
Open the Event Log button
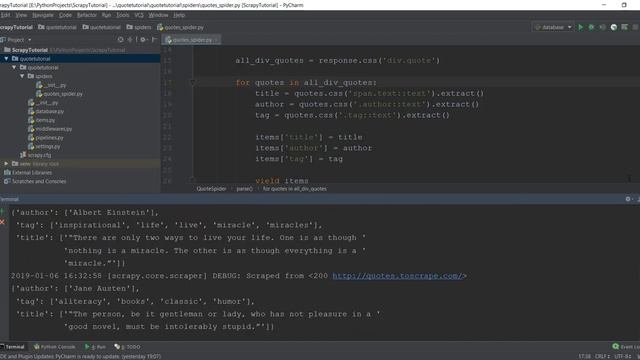[626, 347]
